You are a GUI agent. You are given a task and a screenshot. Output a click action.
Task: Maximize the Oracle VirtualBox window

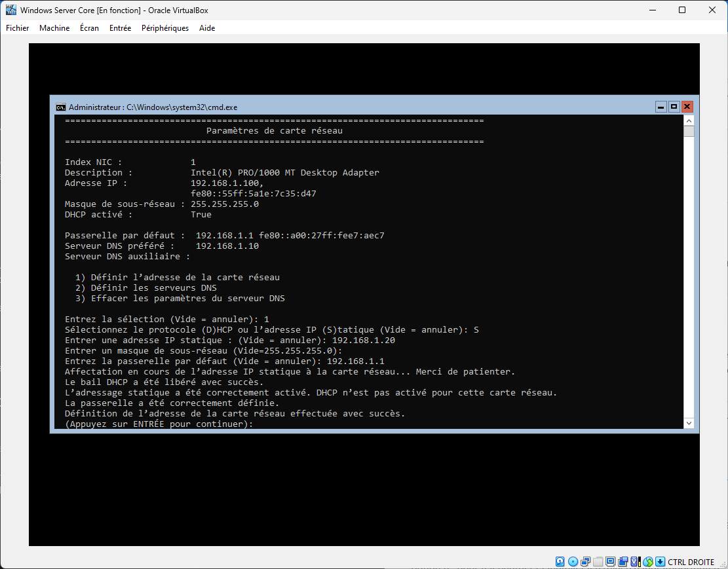(682, 10)
